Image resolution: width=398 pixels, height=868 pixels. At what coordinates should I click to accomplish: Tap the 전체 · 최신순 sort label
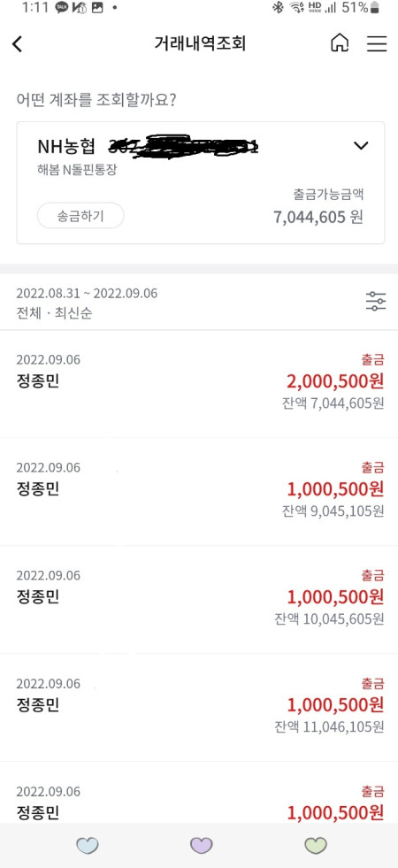click(54, 313)
